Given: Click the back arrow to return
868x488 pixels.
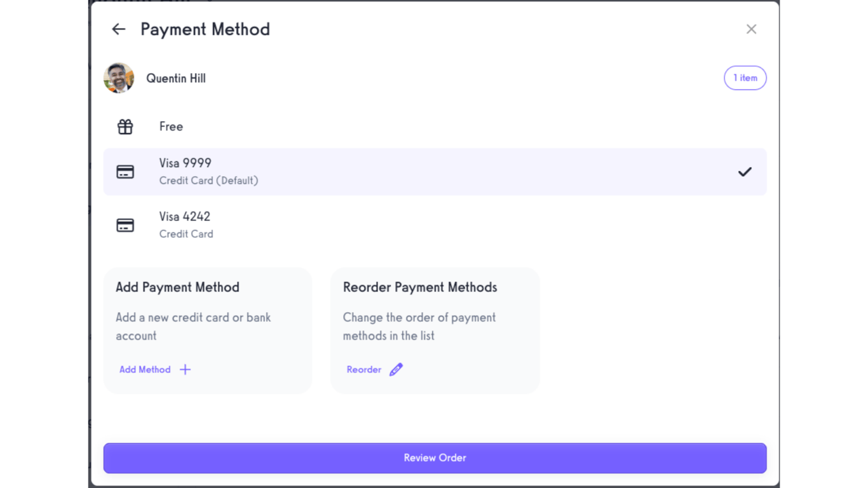Looking at the screenshot, I should pos(119,29).
